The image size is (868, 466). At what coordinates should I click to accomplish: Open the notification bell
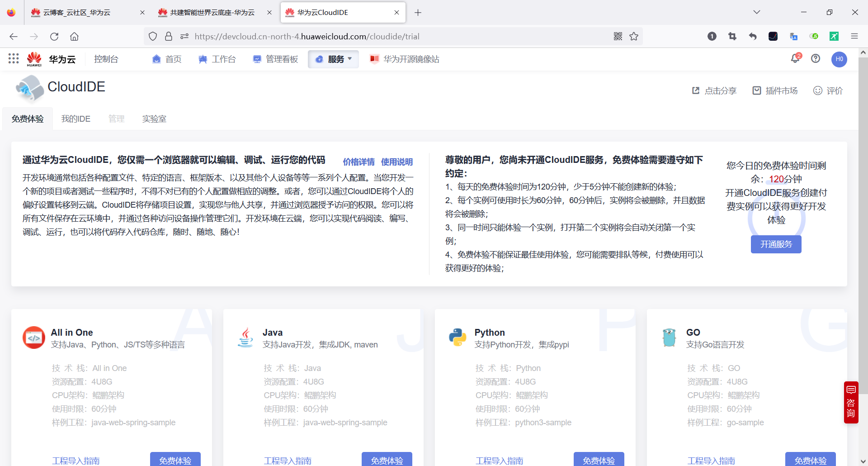tap(795, 59)
